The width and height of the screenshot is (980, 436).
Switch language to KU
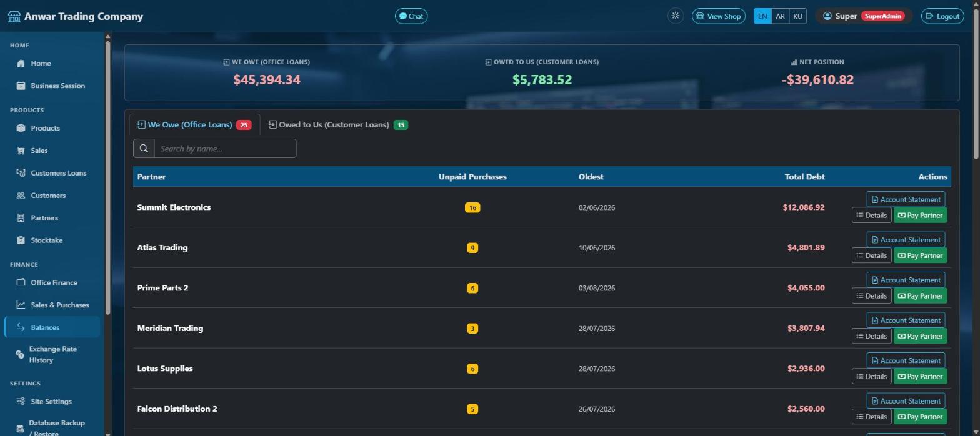pyautogui.click(x=797, y=16)
